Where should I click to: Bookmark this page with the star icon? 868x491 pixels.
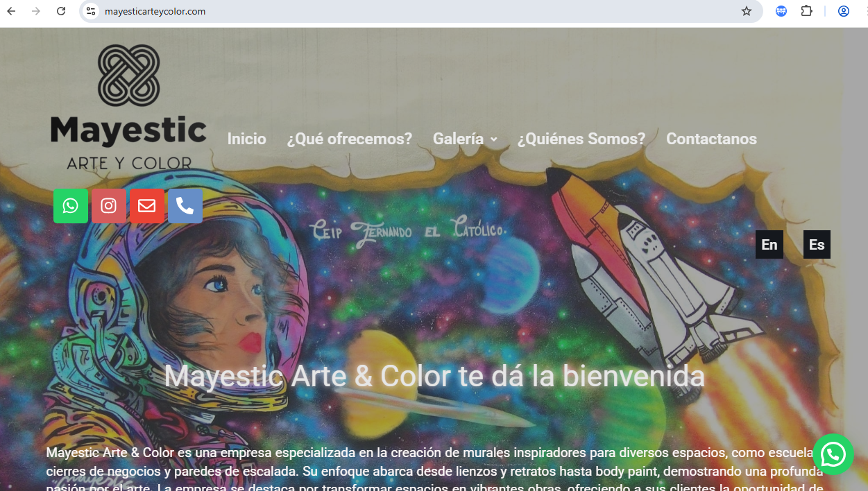747,11
